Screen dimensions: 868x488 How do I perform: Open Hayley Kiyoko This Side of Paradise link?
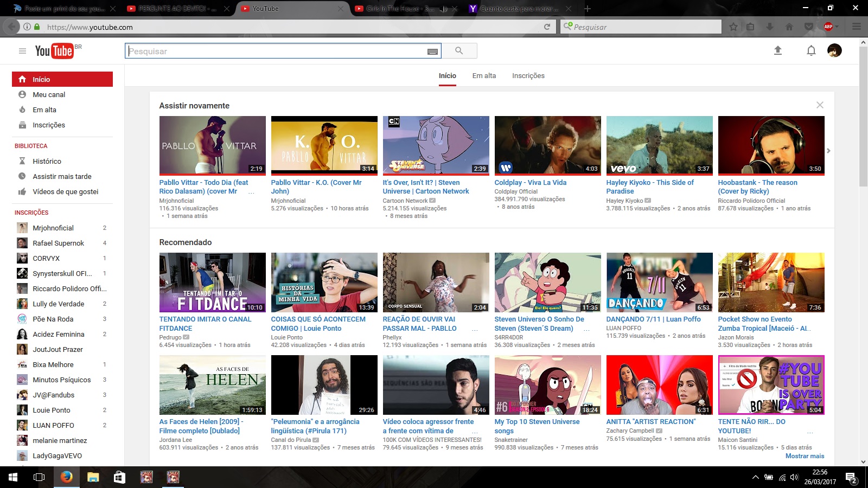(650, 187)
